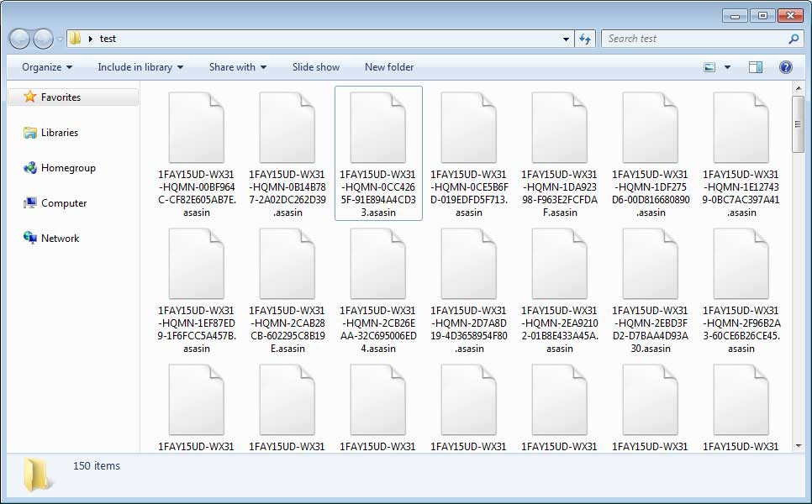The height and width of the screenshot is (504, 812).
Task: Select Homegroup in the navigation pane
Action: 59,168
